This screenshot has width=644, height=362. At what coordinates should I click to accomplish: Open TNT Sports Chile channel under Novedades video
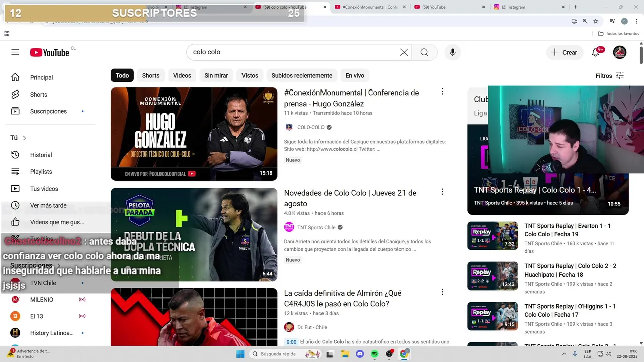click(x=316, y=227)
